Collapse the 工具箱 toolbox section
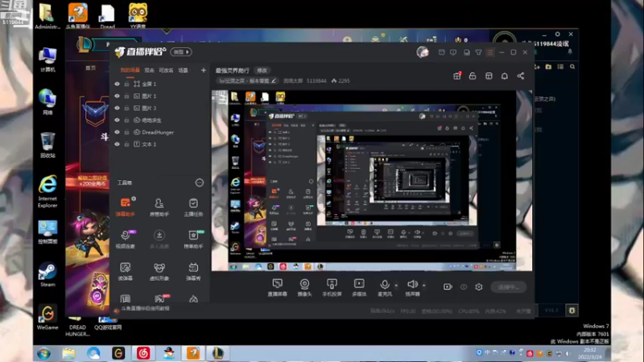644x362 pixels. [199, 183]
